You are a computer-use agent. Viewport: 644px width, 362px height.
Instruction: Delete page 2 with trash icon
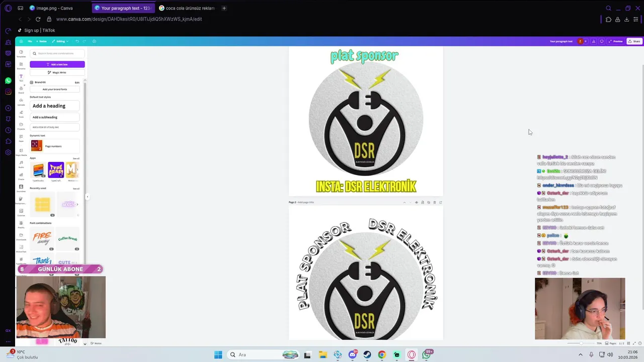(x=434, y=202)
